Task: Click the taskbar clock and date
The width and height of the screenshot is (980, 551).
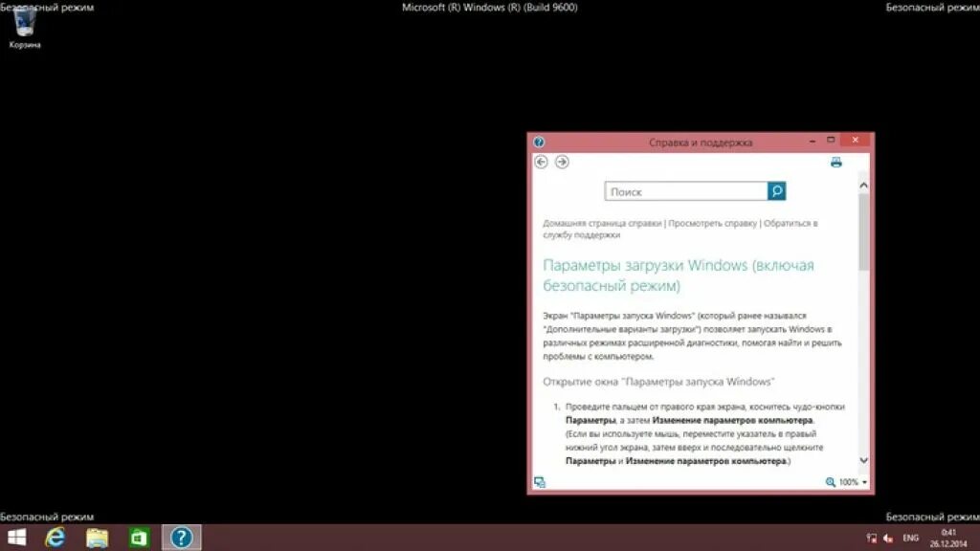Action: tap(948, 538)
